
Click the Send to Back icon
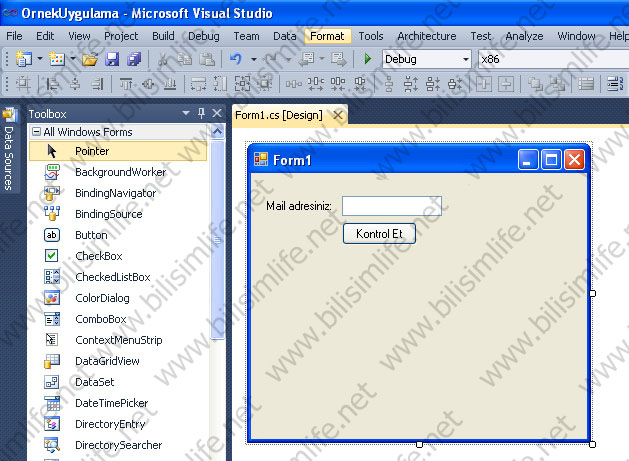click(557, 84)
